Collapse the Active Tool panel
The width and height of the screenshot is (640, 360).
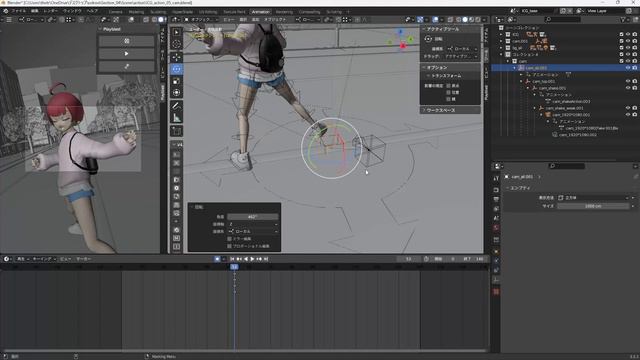(x=450, y=29)
